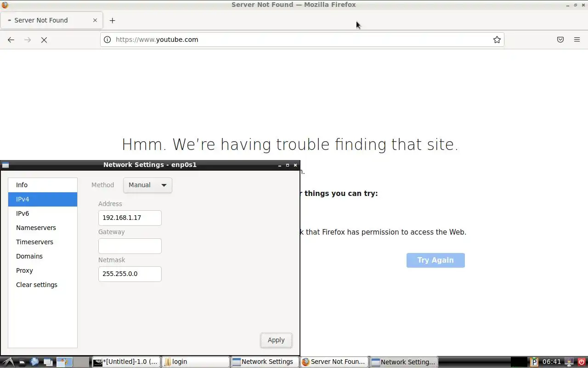Viewport: 588px width, 368px height.
Task: Open the Firefox hamburger application menu
Action: (x=577, y=40)
